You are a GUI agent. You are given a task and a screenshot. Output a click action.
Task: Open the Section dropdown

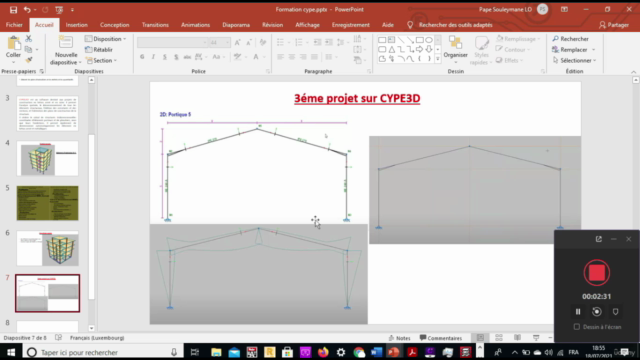(101, 60)
